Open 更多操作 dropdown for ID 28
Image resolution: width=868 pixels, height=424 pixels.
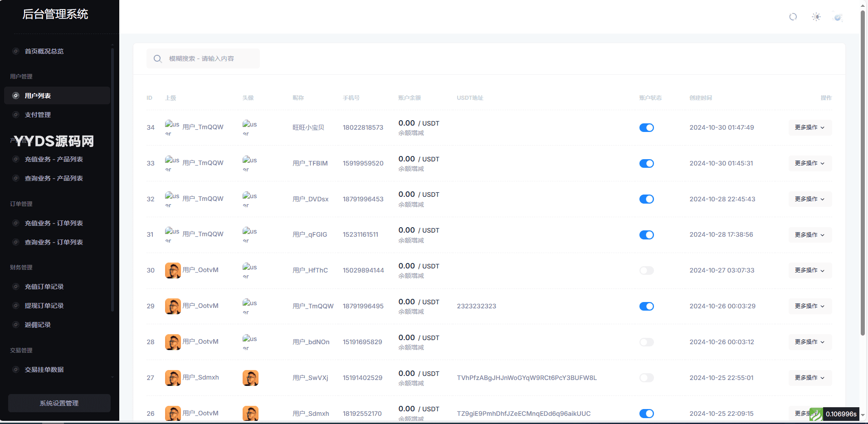tap(810, 342)
